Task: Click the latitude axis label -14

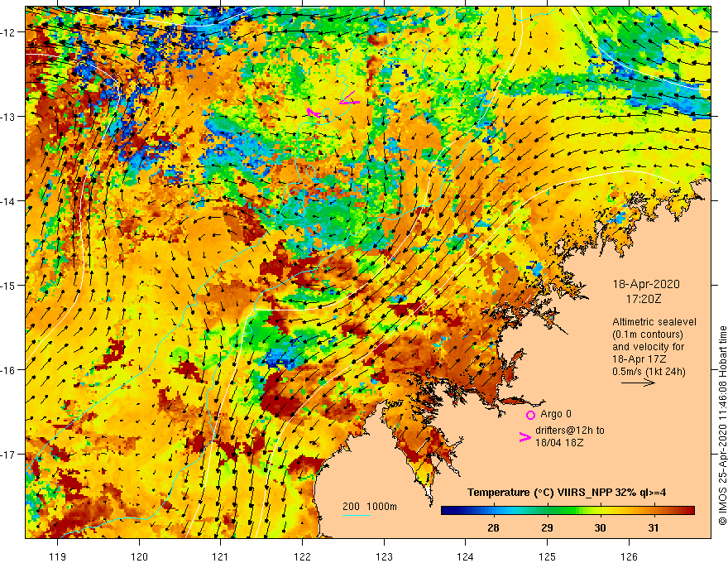Action: [8, 201]
